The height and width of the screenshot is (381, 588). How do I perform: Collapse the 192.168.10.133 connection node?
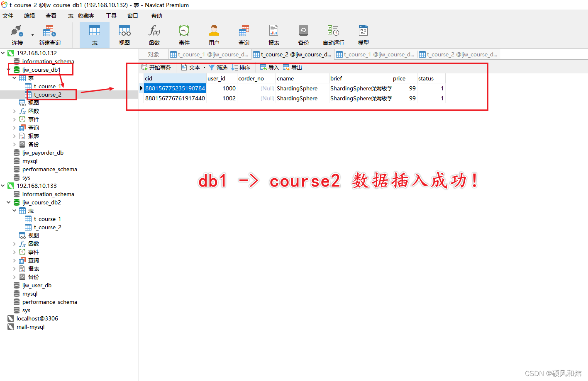coord(3,186)
